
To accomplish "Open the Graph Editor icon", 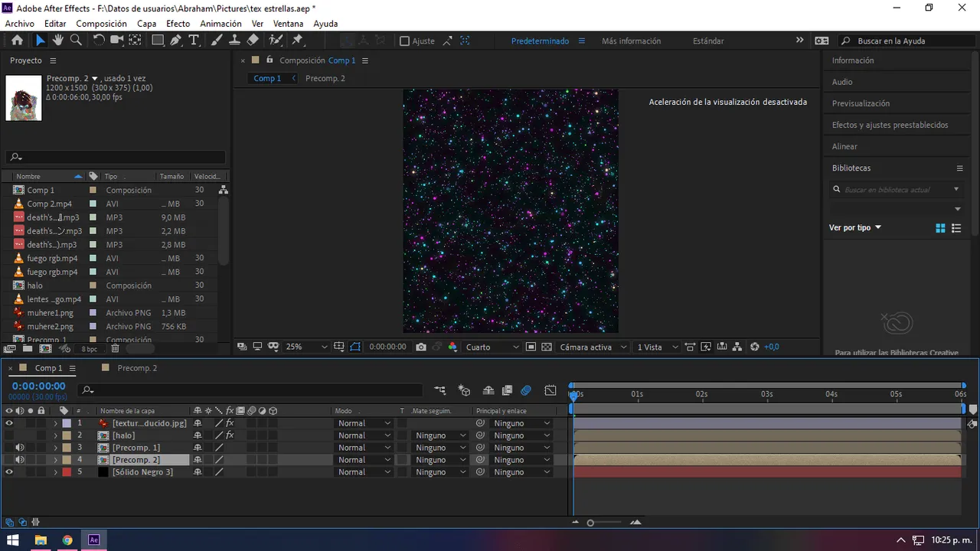I will click(x=550, y=390).
